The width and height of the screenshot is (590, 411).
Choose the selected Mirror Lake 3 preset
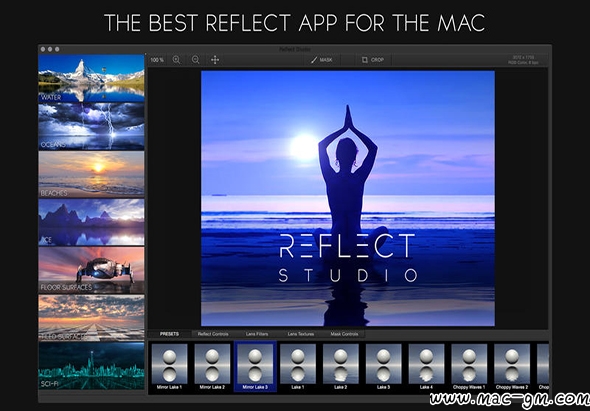click(255, 367)
